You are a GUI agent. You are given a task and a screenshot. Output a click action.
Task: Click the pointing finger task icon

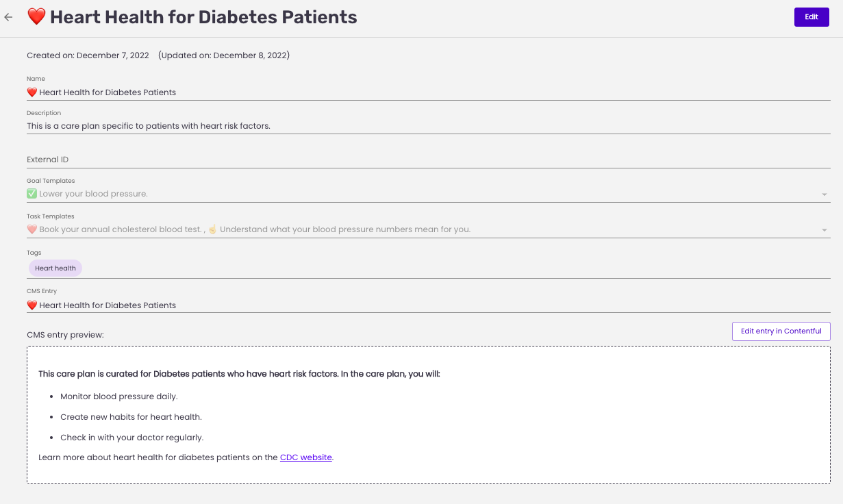click(212, 229)
